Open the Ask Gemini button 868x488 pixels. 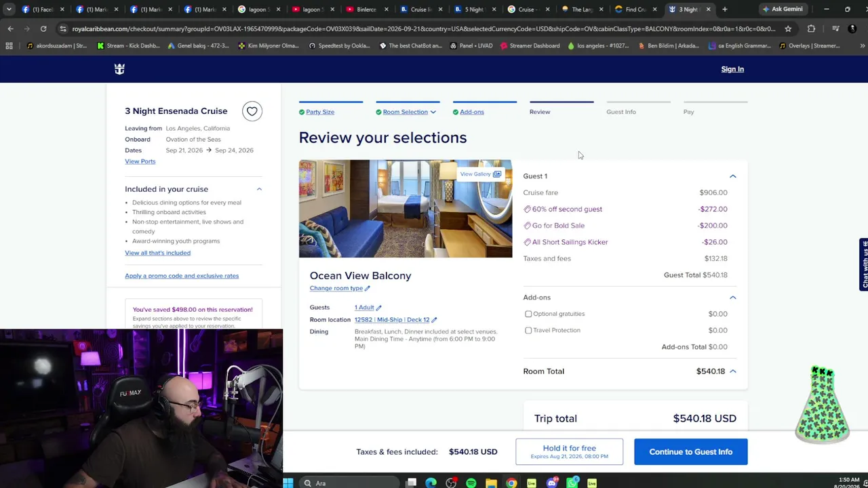[x=783, y=9]
